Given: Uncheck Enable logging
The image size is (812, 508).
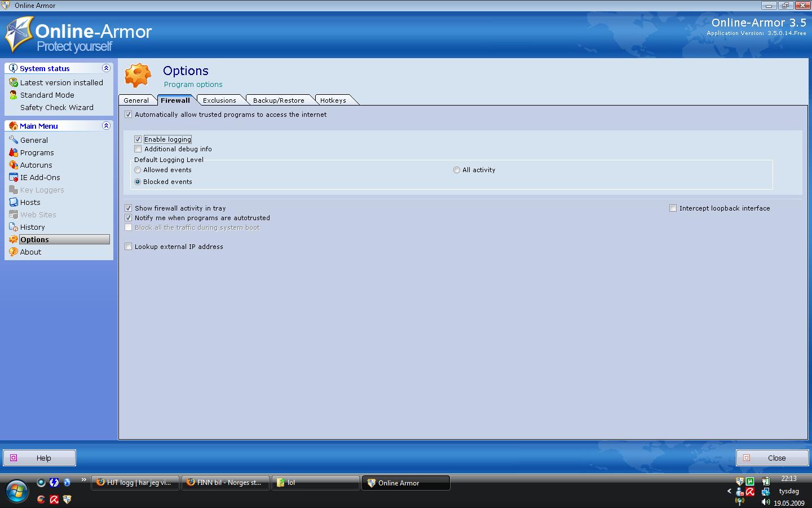Looking at the screenshot, I should tap(138, 139).
